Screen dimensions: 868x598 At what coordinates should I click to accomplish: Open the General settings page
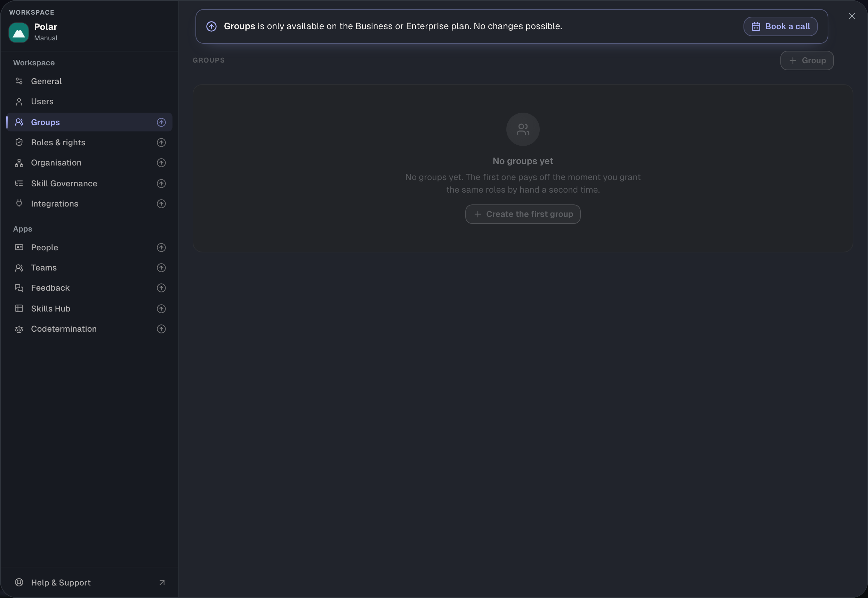pos(90,81)
